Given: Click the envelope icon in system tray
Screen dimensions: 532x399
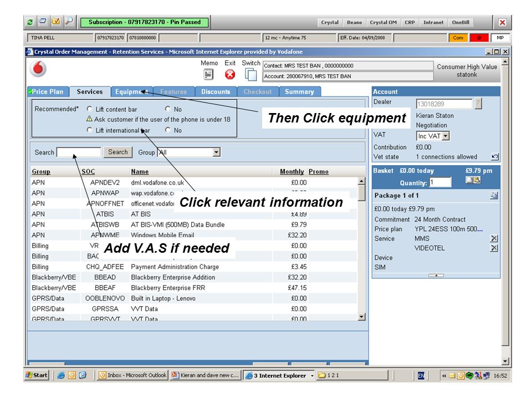Looking at the screenshot, I should 453,376.
